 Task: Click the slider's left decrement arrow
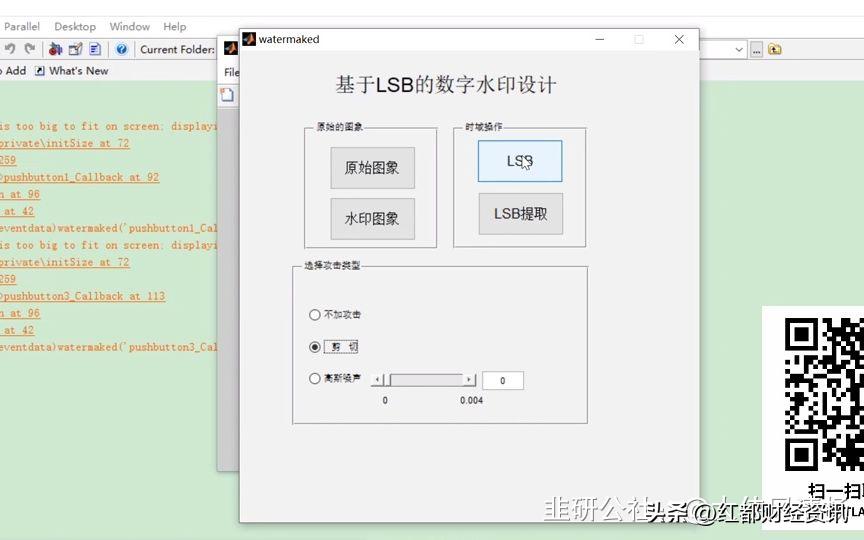tap(377, 380)
